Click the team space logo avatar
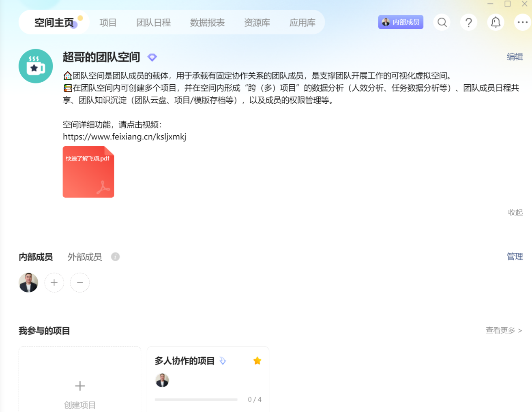The width and height of the screenshot is (532, 412). point(36,66)
